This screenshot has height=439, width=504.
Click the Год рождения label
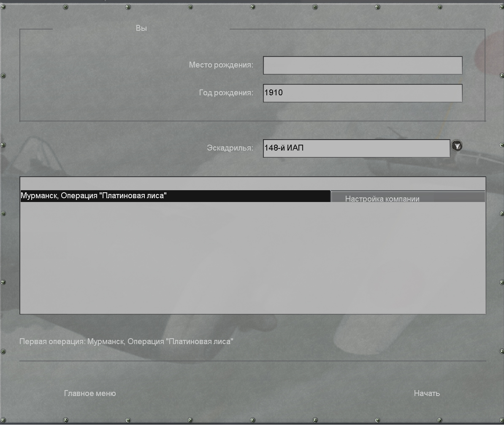226,93
